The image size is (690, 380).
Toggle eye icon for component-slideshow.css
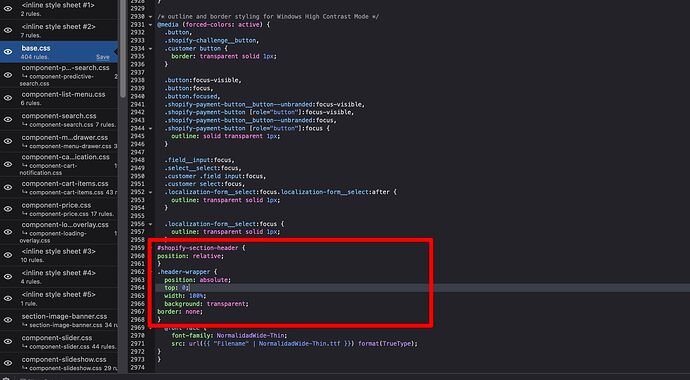point(8,363)
